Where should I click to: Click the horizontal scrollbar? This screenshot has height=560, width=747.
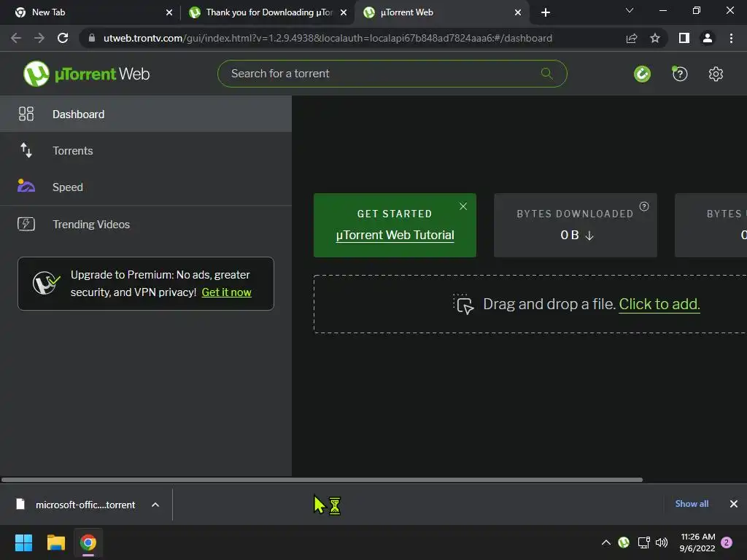[322, 480]
